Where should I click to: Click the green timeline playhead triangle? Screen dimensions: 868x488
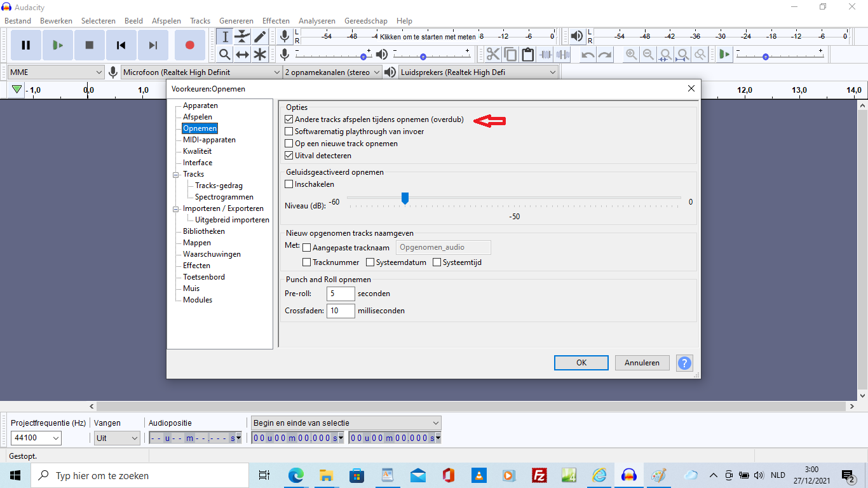(17, 90)
